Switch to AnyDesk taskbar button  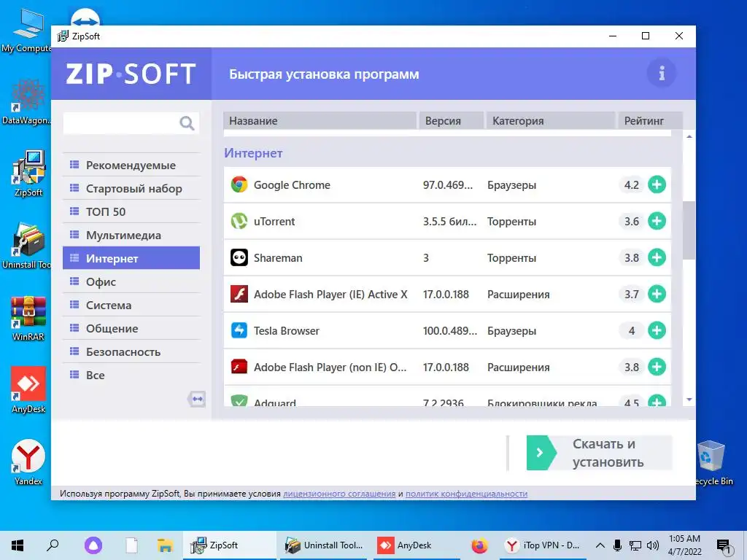[x=415, y=545]
